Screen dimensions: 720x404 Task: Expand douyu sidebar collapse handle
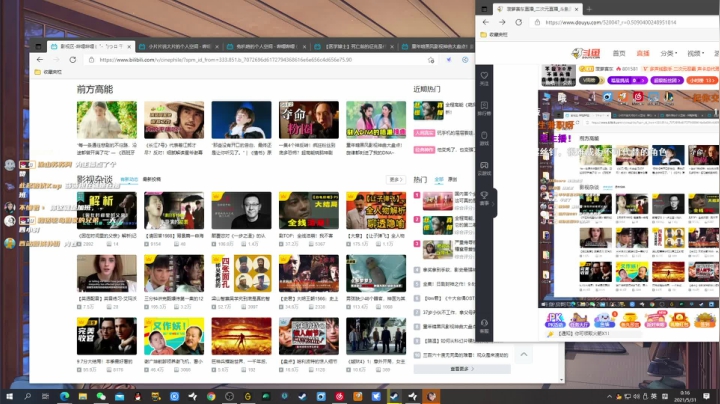tap(494, 203)
